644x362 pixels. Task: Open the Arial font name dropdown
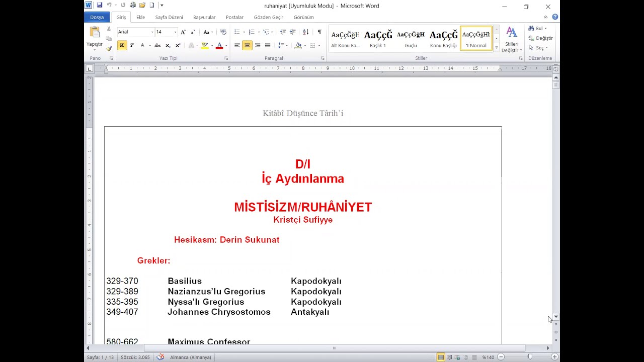point(152,32)
